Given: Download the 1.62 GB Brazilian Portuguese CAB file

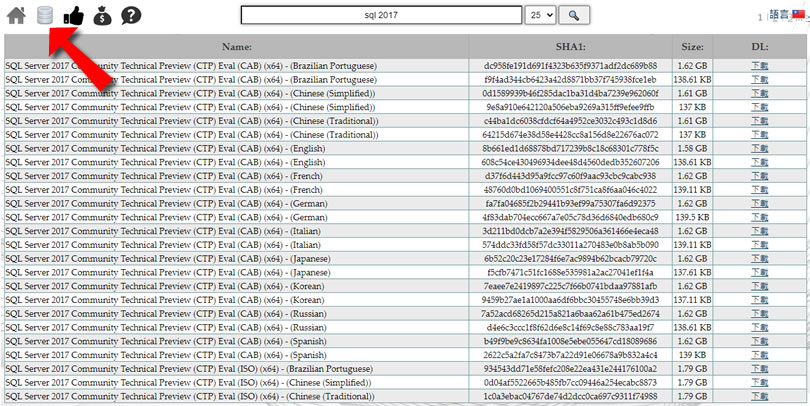Looking at the screenshot, I should click(x=759, y=66).
